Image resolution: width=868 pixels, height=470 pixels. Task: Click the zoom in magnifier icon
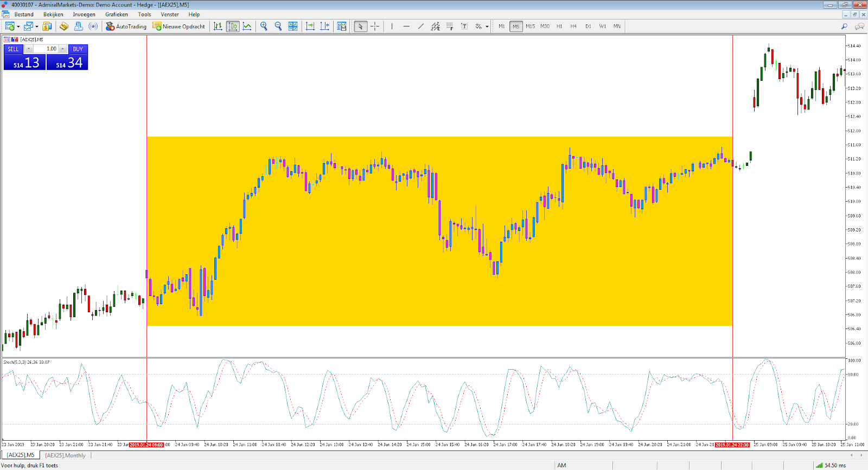tap(264, 26)
